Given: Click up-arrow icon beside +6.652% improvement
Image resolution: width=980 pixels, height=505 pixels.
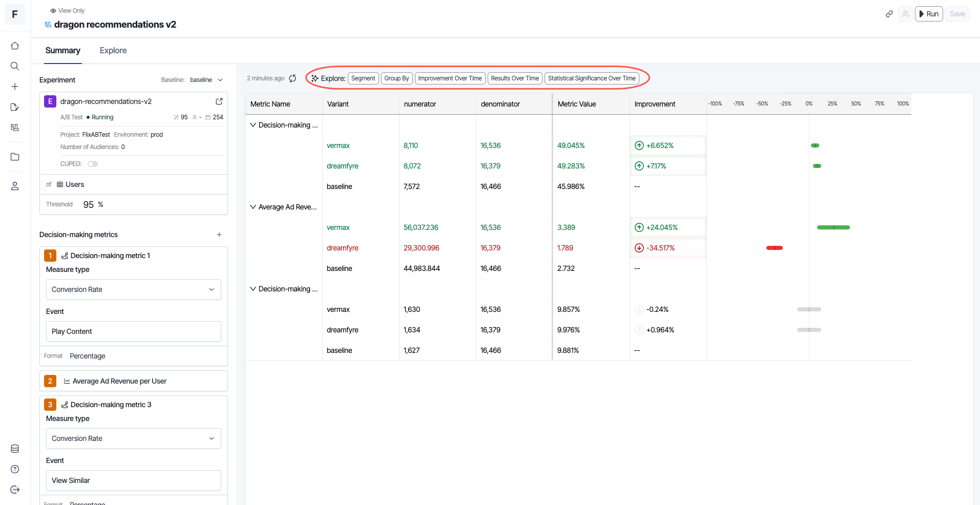Looking at the screenshot, I should (x=639, y=145).
